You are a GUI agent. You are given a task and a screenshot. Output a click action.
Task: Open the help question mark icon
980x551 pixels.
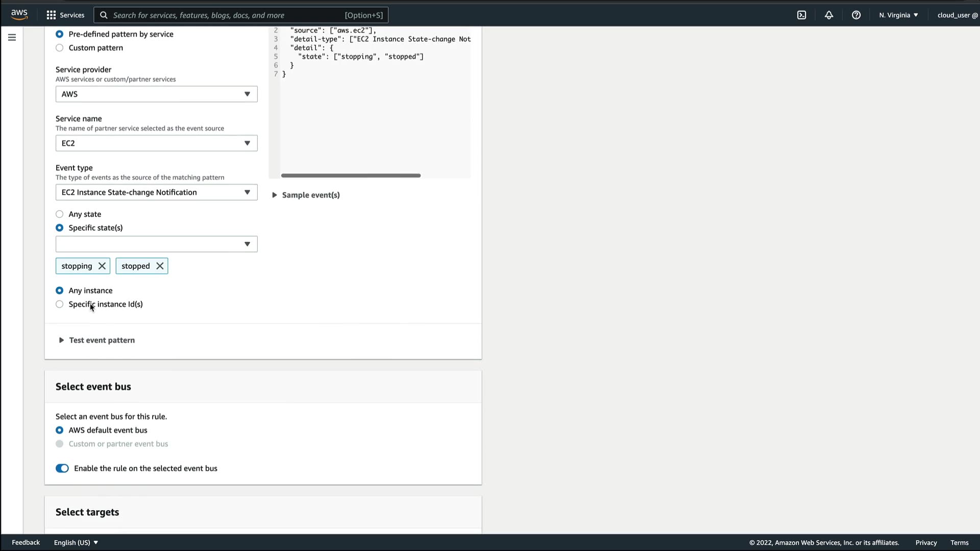(856, 15)
